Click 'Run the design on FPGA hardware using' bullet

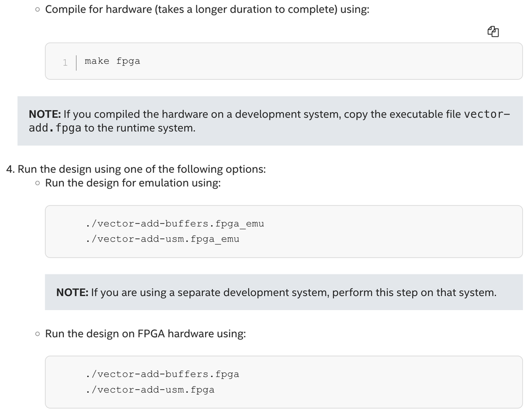(x=145, y=334)
